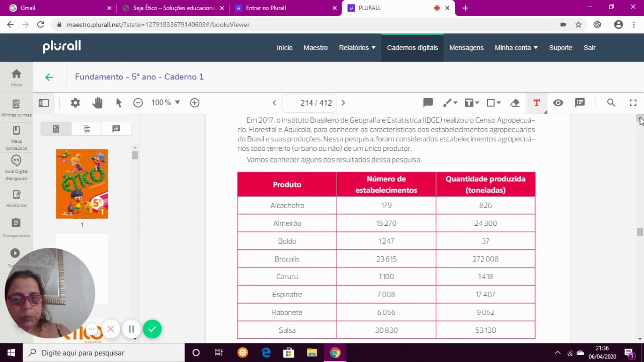
Task: Finish recording with green checkmark
Action: [152, 329]
